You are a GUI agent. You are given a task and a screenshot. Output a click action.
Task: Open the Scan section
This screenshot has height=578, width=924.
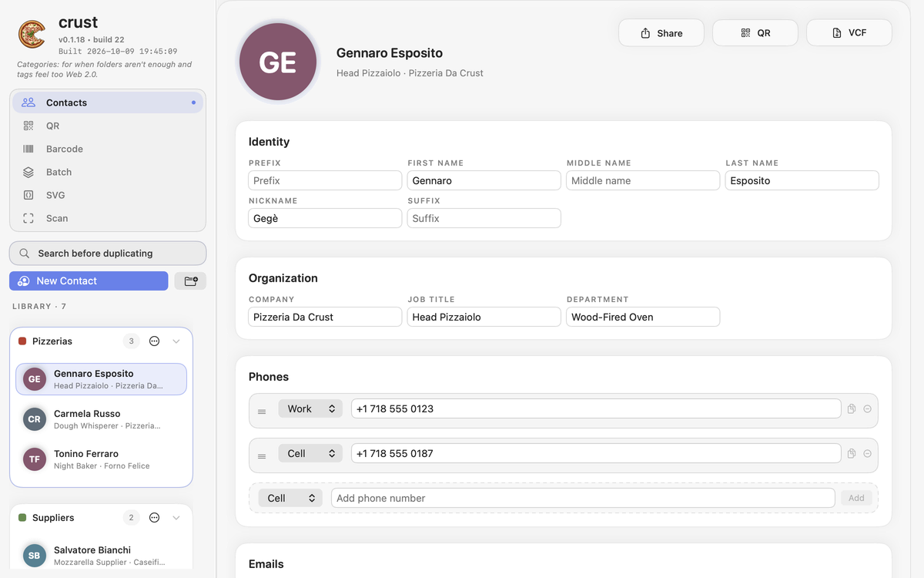[x=108, y=218]
